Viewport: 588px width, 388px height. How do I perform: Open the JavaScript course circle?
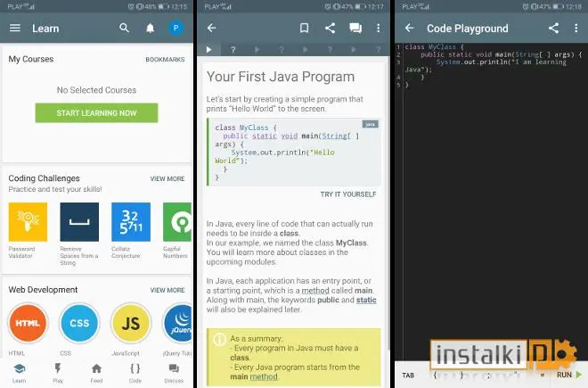131,323
